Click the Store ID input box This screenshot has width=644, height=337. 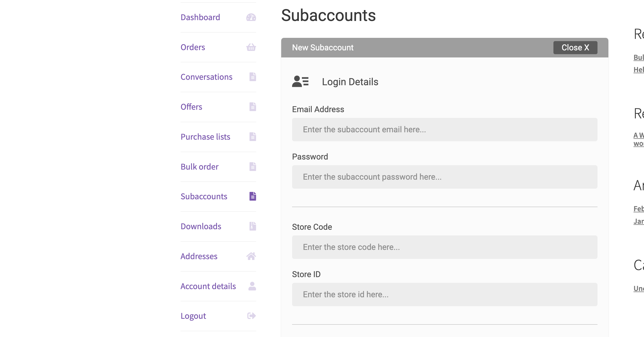[445, 295]
